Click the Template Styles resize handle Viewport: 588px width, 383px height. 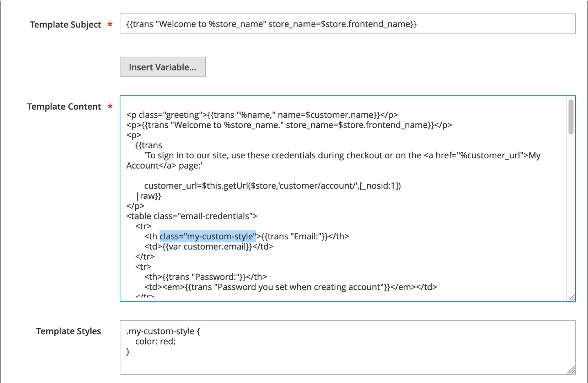pyautogui.click(x=571, y=370)
